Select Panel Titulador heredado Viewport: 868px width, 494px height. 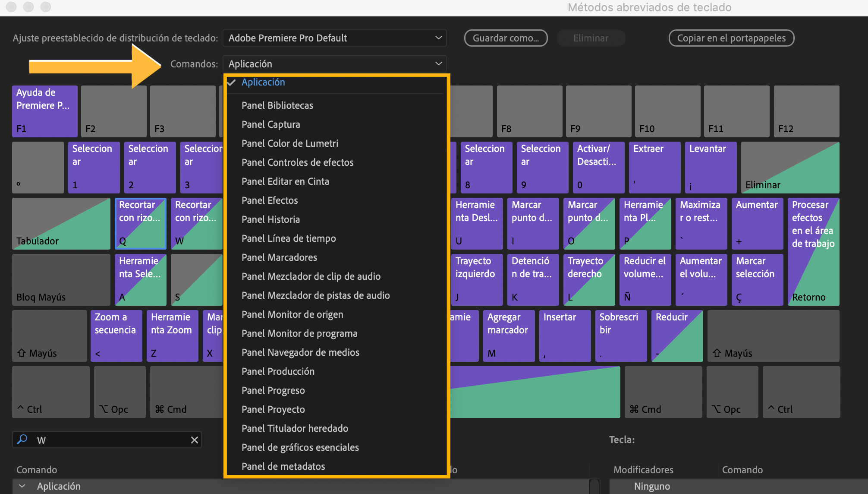pos(295,428)
